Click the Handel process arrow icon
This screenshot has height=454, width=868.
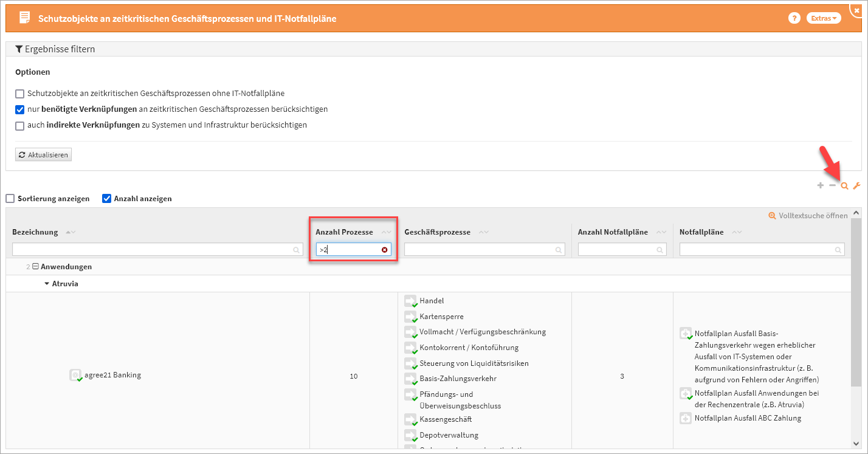pyautogui.click(x=410, y=301)
